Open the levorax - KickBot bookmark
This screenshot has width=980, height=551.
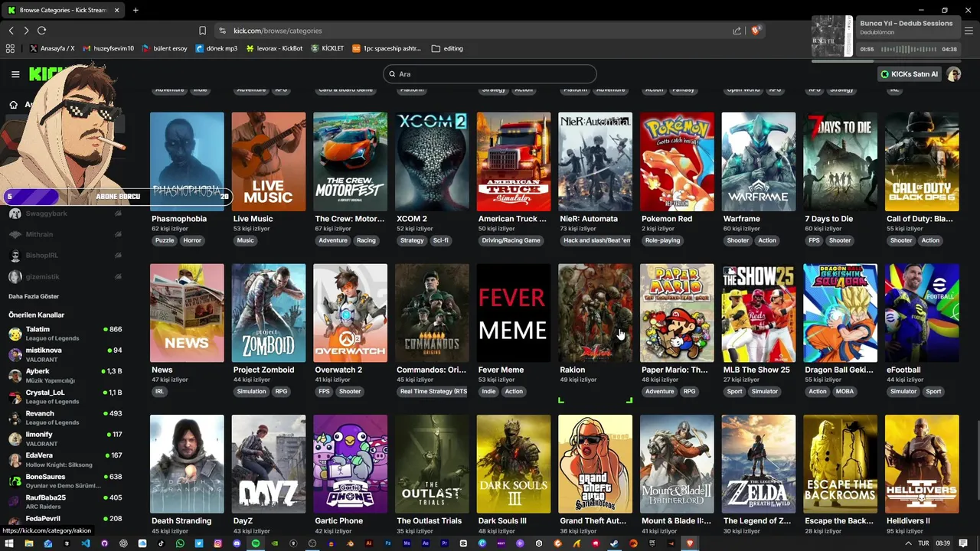[x=274, y=48]
